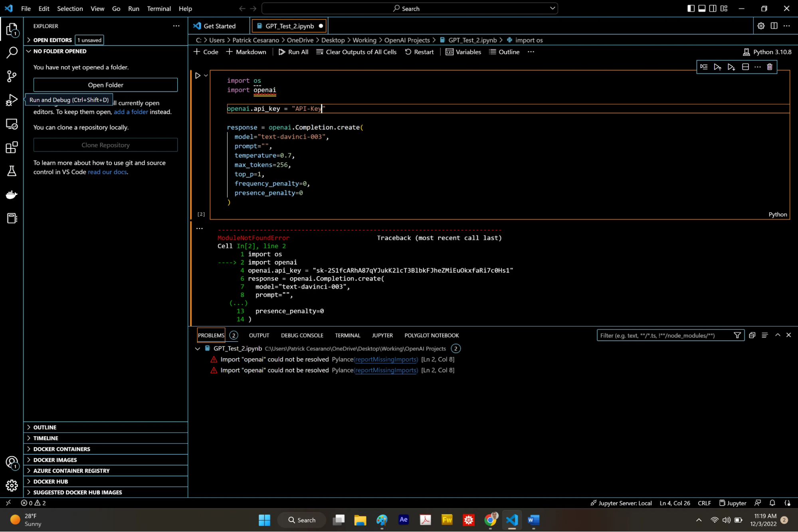This screenshot has width=798, height=532.
Task: Toggle the primary side bar layout button
Action: (x=691, y=8)
